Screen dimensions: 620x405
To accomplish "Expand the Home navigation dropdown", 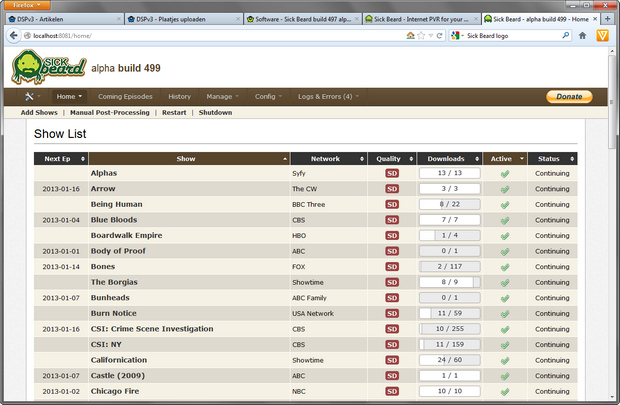I will tap(69, 97).
